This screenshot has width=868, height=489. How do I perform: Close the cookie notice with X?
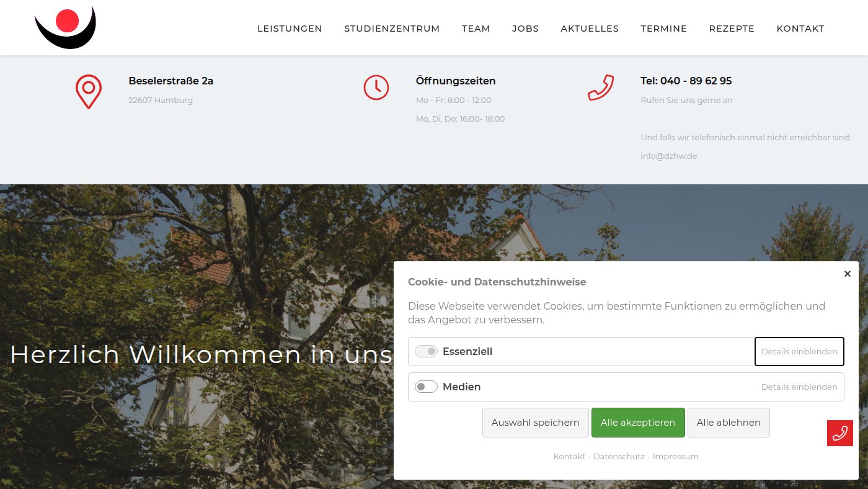pos(848,274)
